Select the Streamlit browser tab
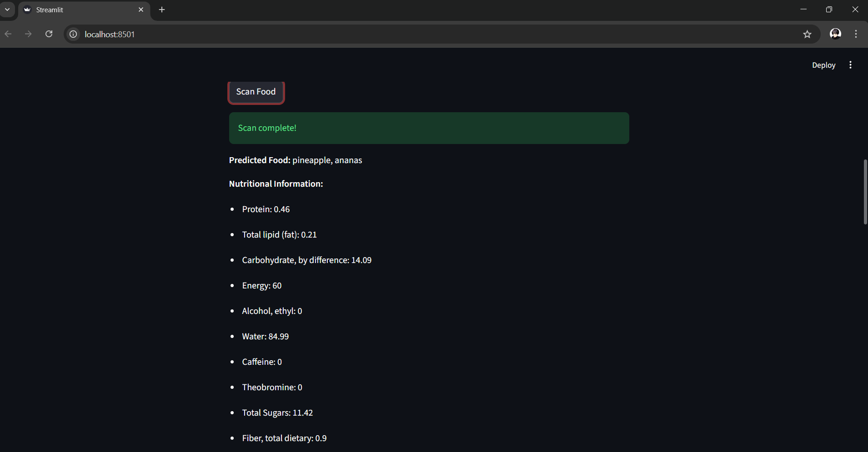868x452 pixels. [84, 10]
